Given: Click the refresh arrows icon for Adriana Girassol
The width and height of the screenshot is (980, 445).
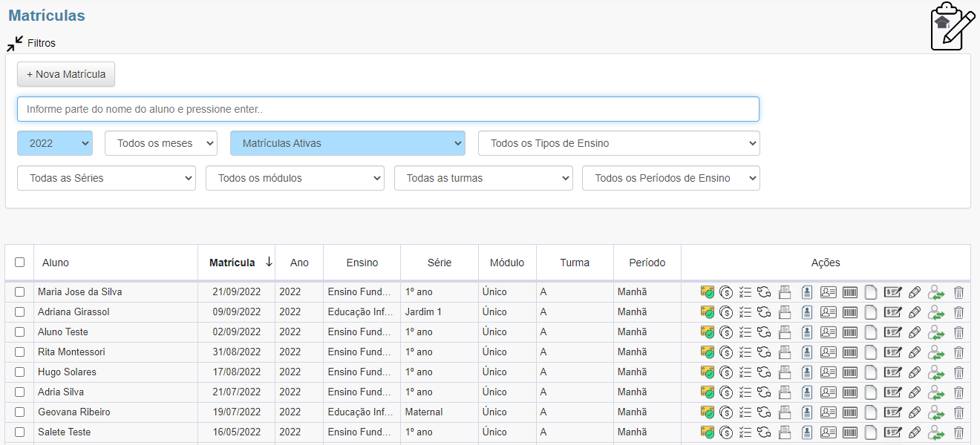Looking at the screenshot, I should (765, 312).
